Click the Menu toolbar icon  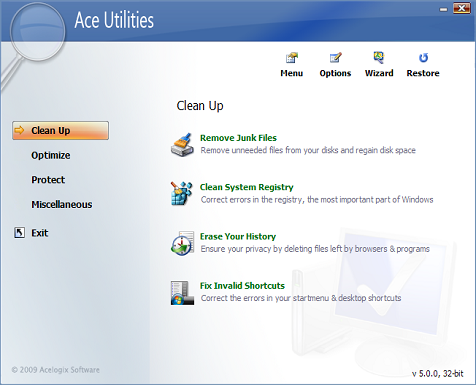pyautogui.click(x=292, y=58)
